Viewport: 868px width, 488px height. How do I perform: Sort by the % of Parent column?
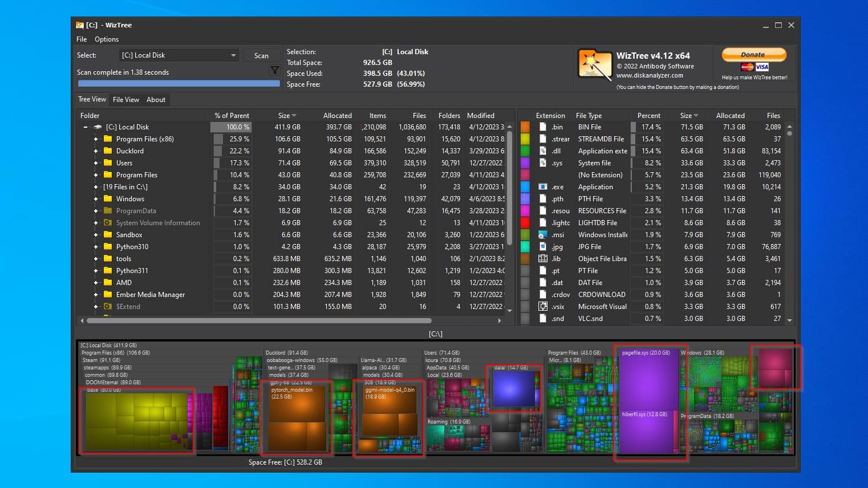tap(232, 115)
